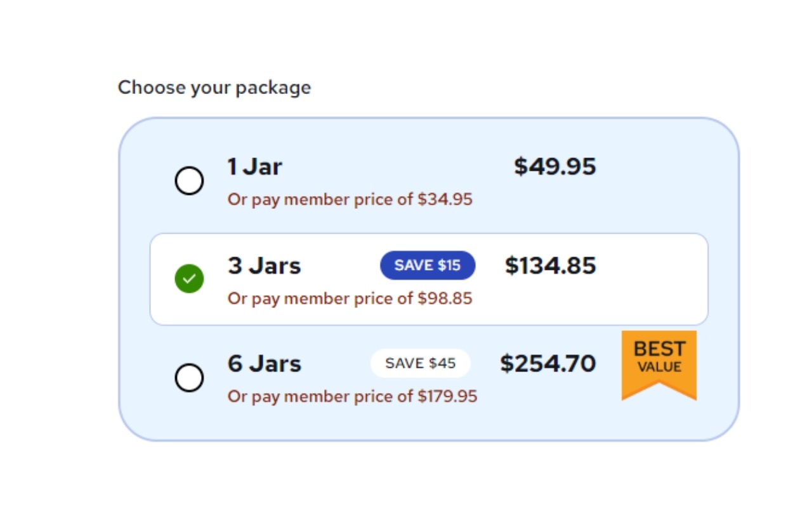Image resolution: width=812 pixels, height=508 pixels.
Task: Select the 1 Jar radio button
Action: pyautogui.click(x=189, y=182)
